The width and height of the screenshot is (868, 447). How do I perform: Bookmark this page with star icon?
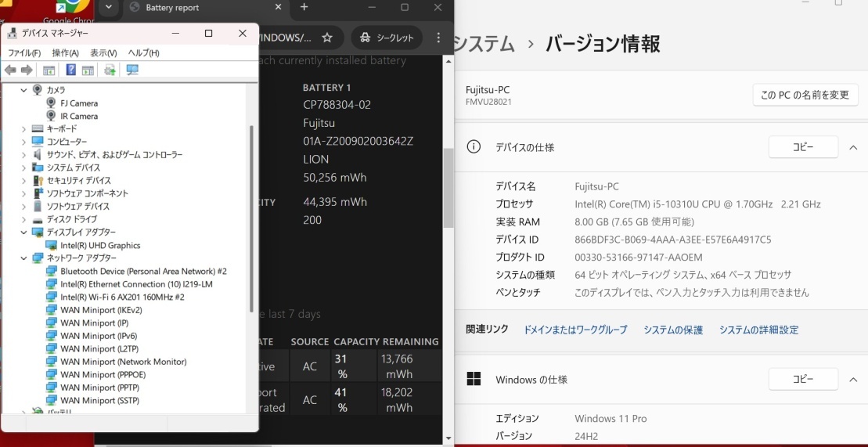point(327,38)
